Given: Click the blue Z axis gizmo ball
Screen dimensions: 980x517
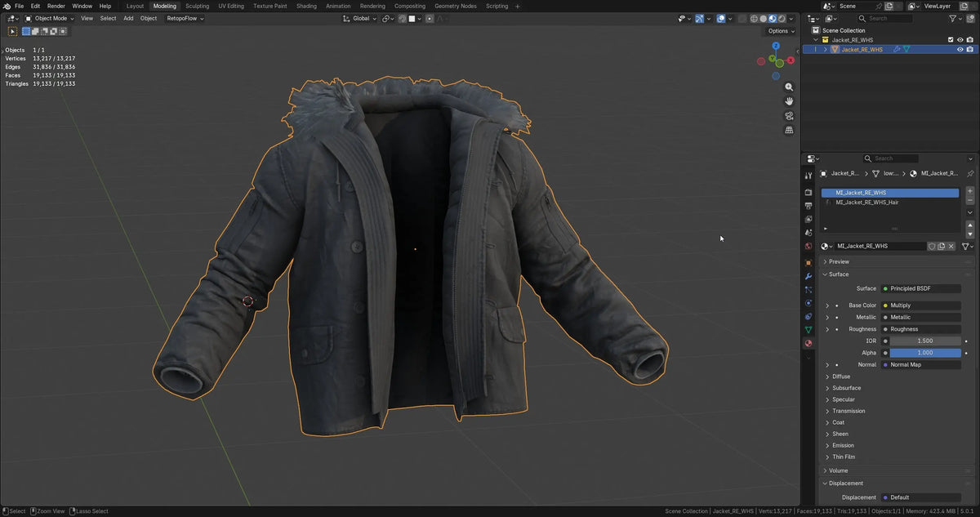Looking at the screenshot, I should [x=776, y=46].
